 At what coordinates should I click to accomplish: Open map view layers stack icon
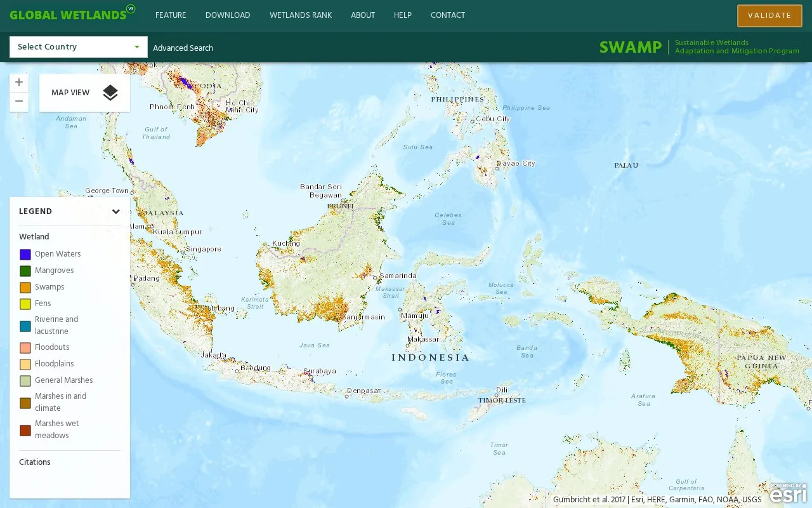coord(110,93)
